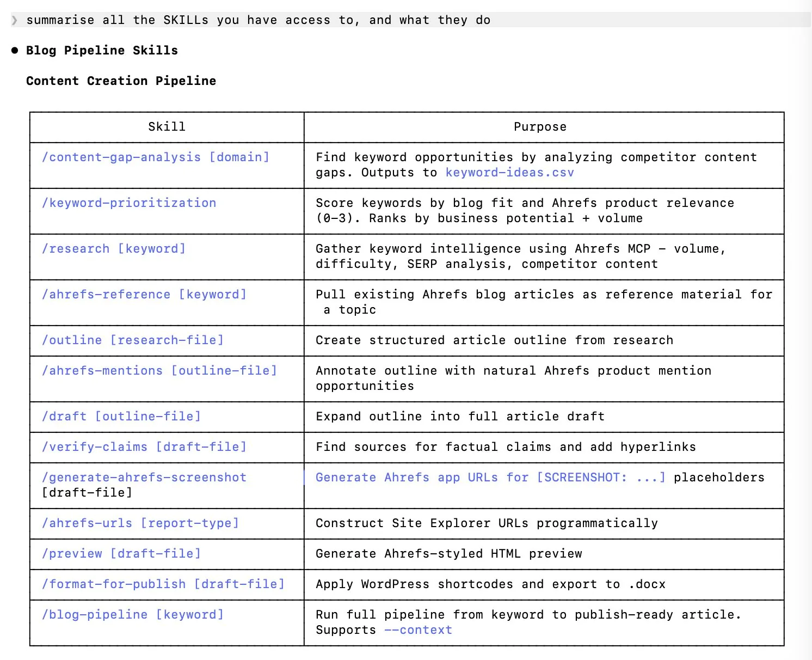Viewport: 812px width, 660px height.
Task: Select the /blog-pipeline [keyword] command
Action: (x=133, y=615)
